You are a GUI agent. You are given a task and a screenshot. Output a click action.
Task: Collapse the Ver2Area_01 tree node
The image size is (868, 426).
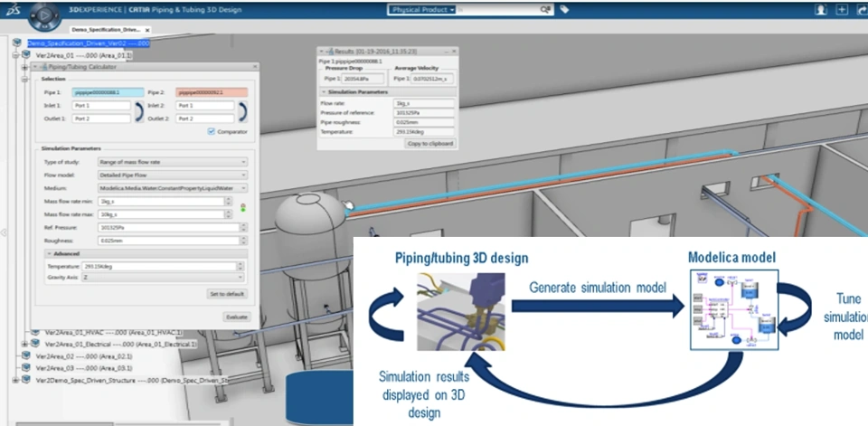click(x=16, y=55)
